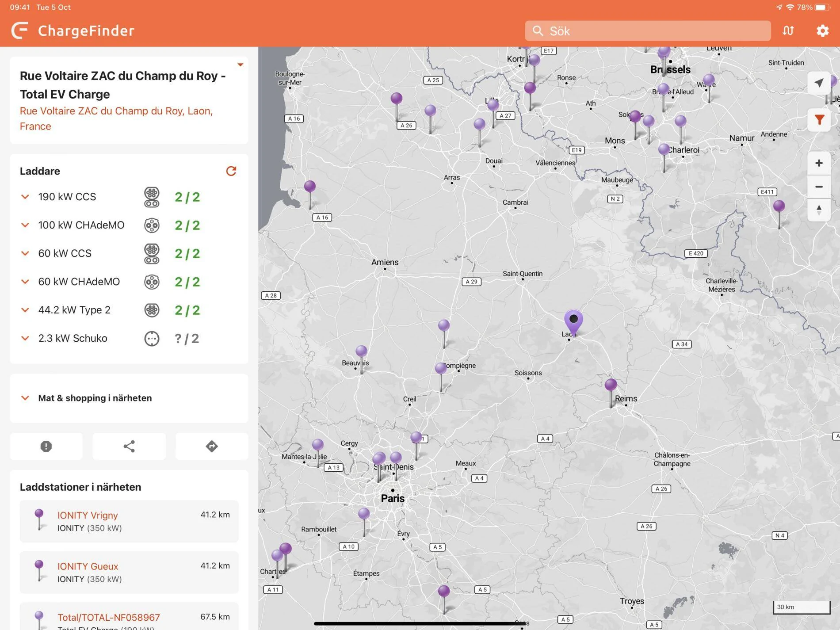Open the map route/layers icon in header

click(788, 31)
